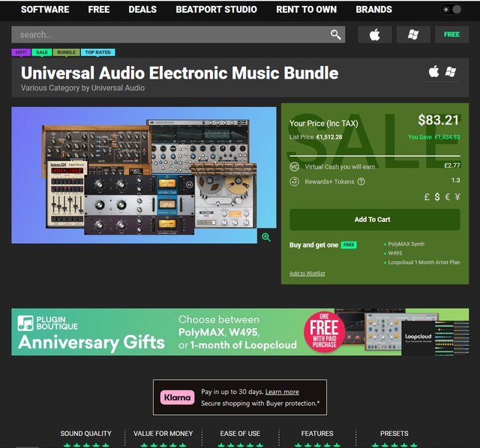Select W495 free gift
This screenshot has width=480, height=448.
pyautogui.click(x=395, y=253)
